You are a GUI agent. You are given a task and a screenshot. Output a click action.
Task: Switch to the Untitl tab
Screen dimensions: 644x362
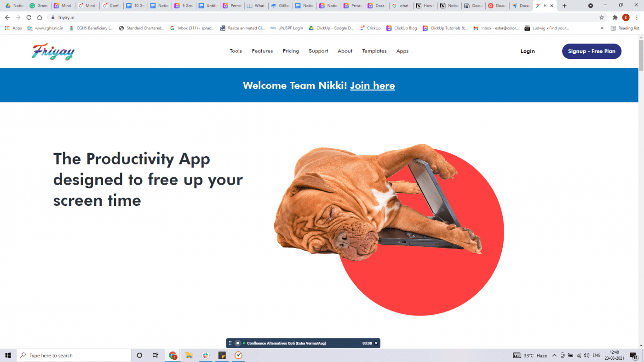(x=208, y=6)
